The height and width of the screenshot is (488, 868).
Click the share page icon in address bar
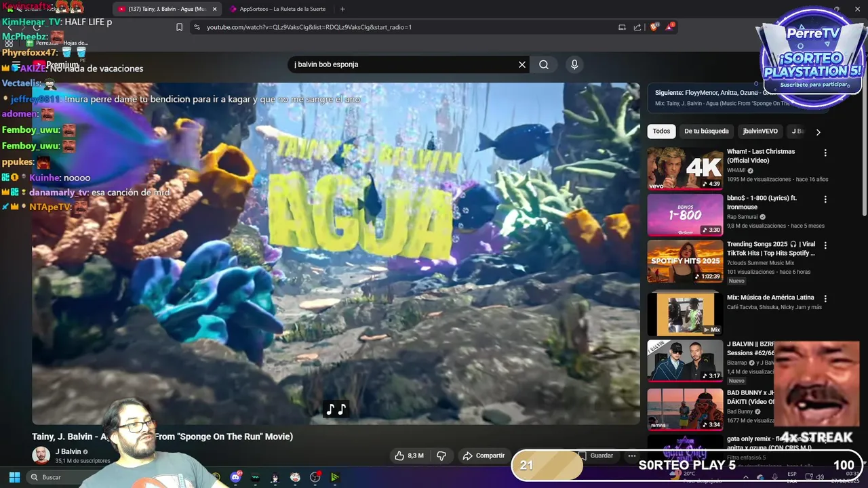click(637, 27)
